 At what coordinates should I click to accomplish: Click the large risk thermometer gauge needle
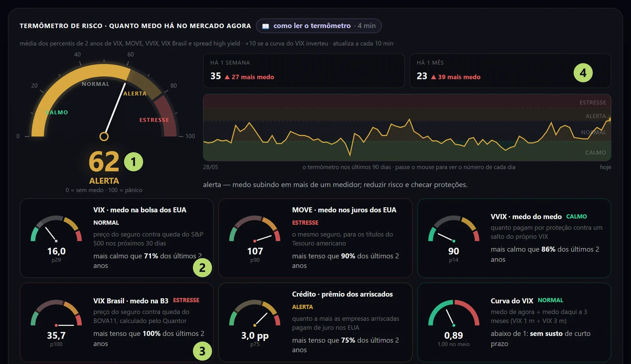click(x=114, y=110)
